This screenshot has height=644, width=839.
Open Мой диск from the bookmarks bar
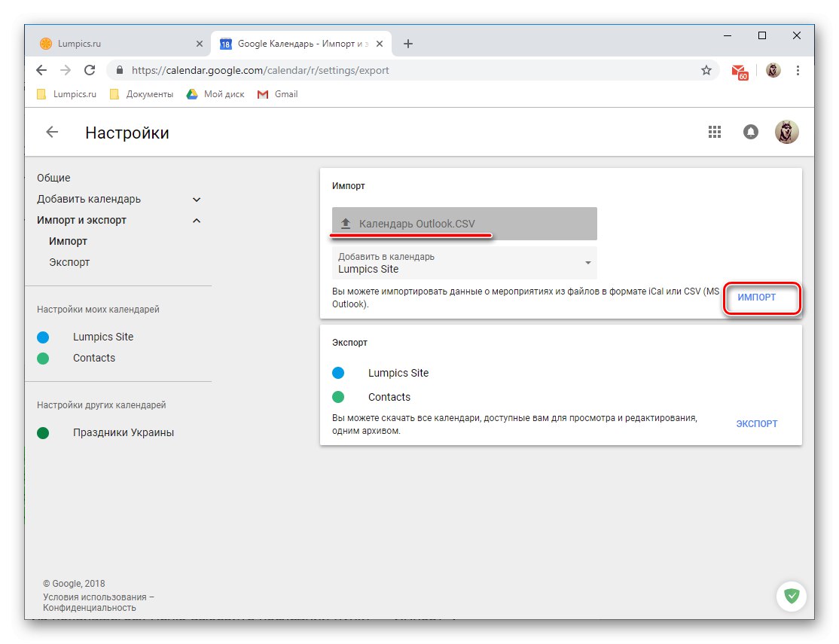pyautogui.click(x=223, y=93)
